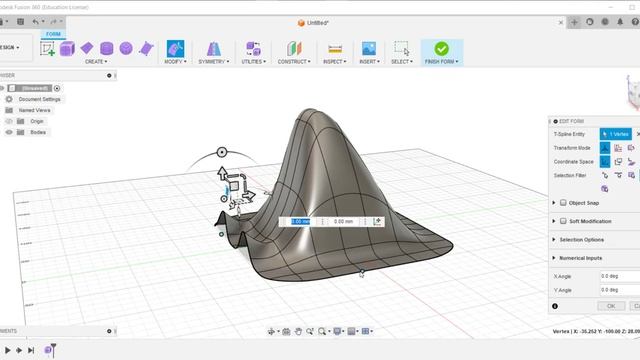
Task: Click the Undo arrow in quick access bar
Action: (36, 22)
